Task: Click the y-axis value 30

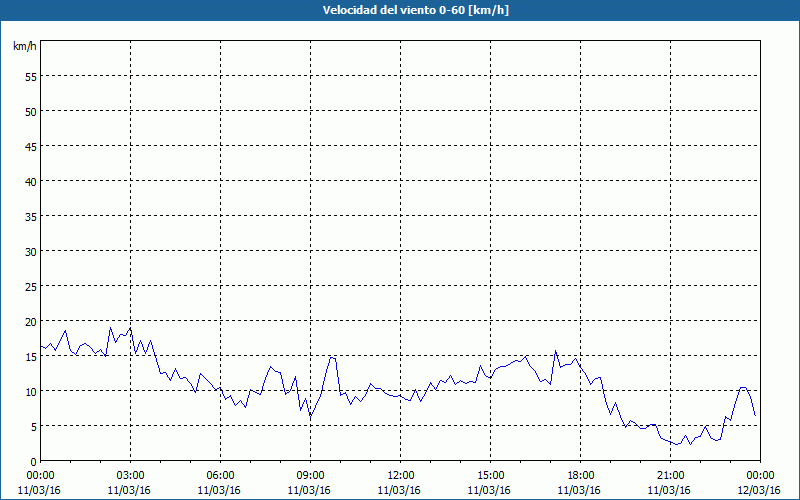Action: [x=31, y=252]
